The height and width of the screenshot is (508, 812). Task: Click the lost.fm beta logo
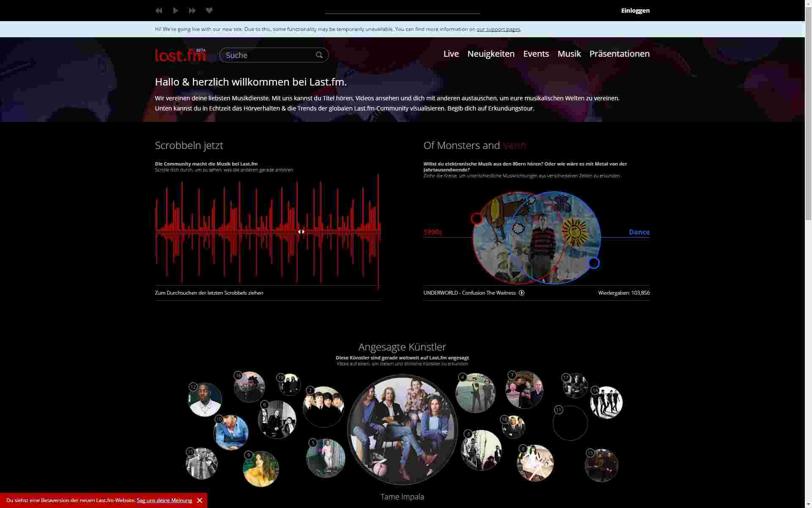point(181,55)
